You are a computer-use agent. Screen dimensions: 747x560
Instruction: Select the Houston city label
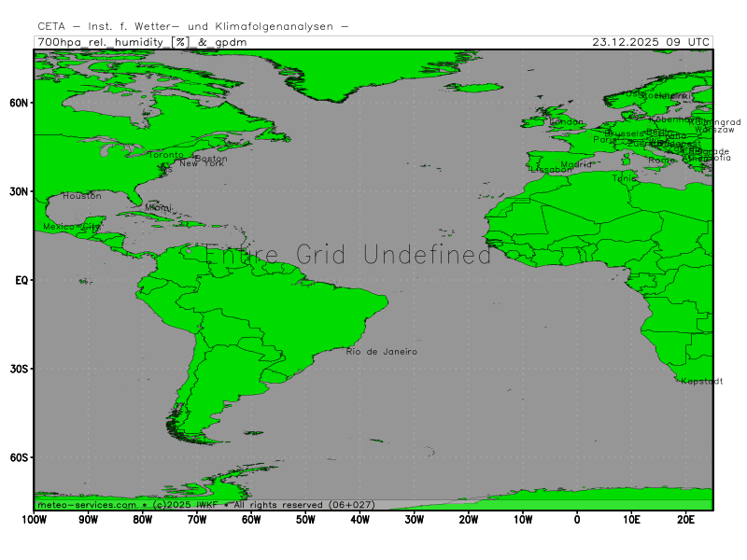82,196
